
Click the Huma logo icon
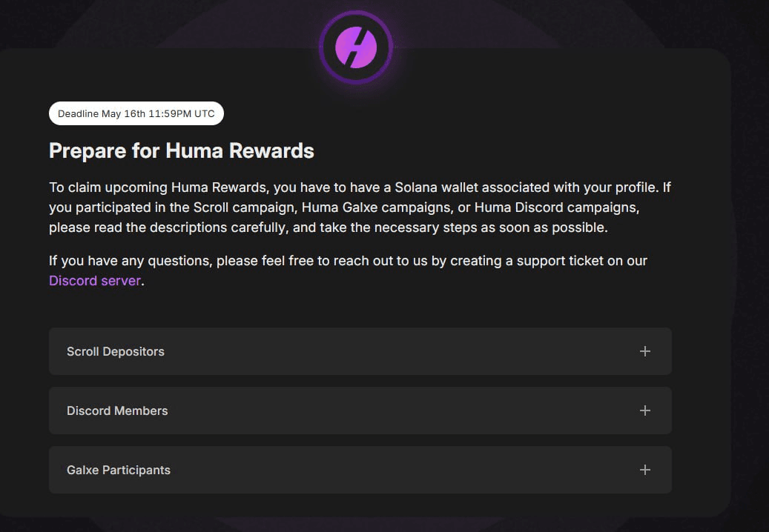click(x=356, y=48)
